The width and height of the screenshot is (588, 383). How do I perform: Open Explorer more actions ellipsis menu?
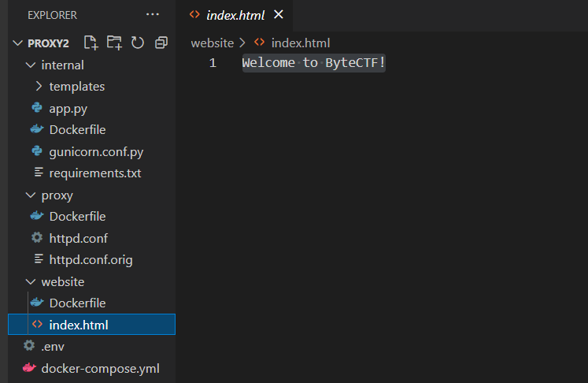152,15
